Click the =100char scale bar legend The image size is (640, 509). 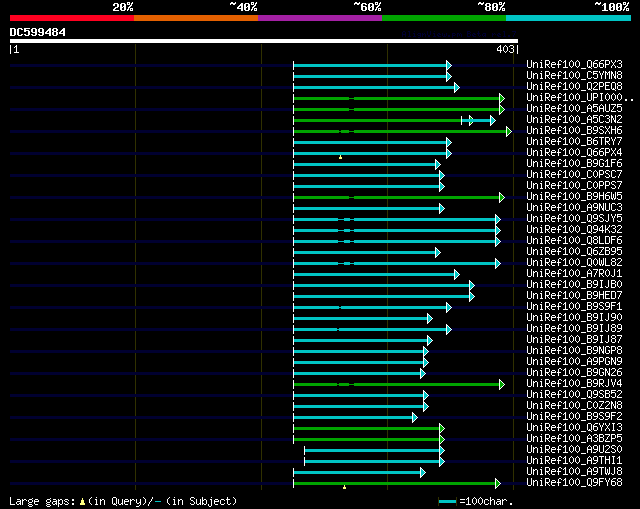[x=476, y=501]
